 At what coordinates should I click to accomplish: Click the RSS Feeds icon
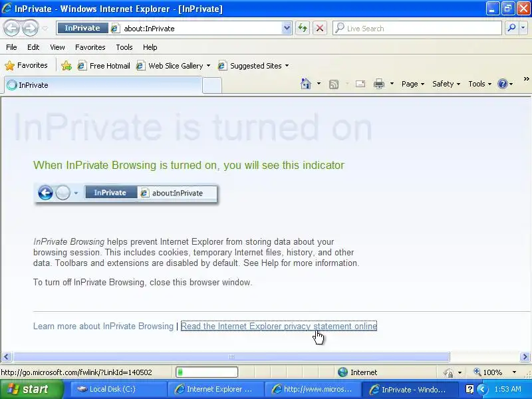point(334,84)
